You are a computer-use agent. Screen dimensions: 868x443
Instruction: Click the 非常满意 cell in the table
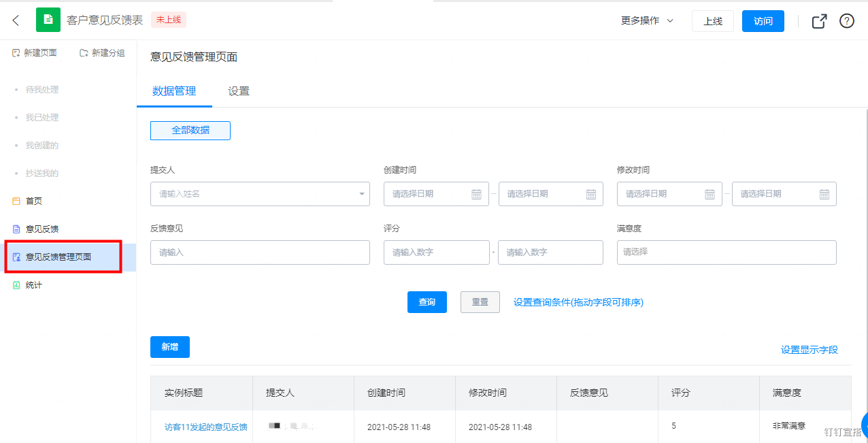tap(789, 426)
